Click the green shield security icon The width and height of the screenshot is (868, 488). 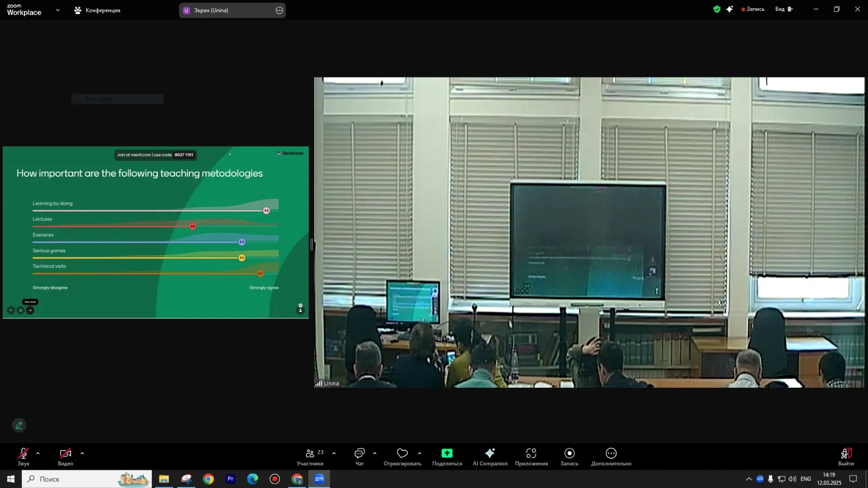tap(717, 9)
